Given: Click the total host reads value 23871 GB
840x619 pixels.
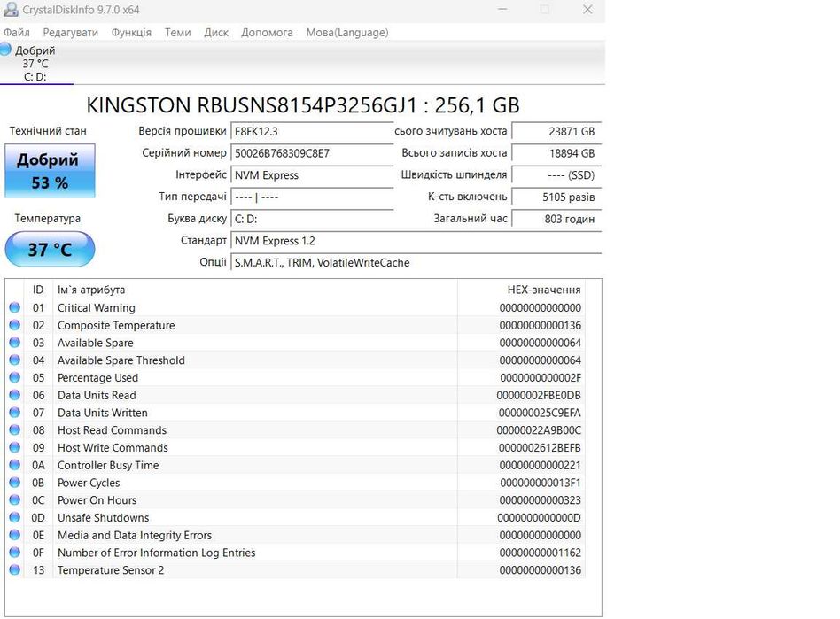Looking at the screenshot, I should pos(556,132).
